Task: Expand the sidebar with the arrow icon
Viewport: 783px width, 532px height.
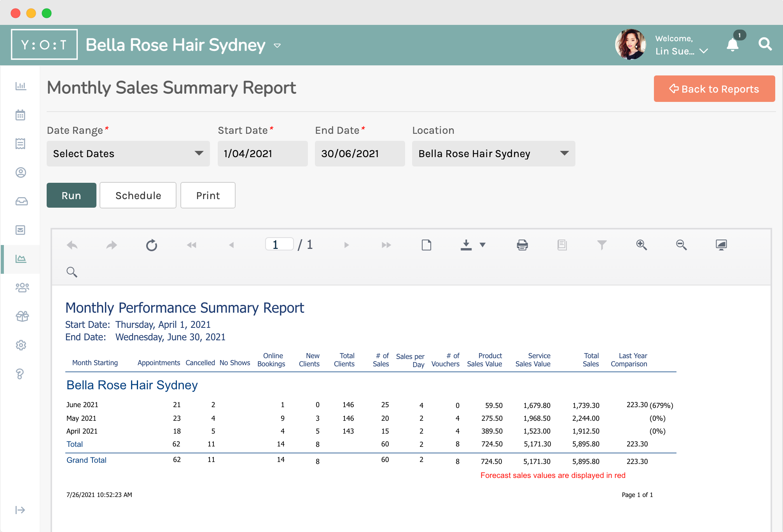Action: [x=20, y=510]
